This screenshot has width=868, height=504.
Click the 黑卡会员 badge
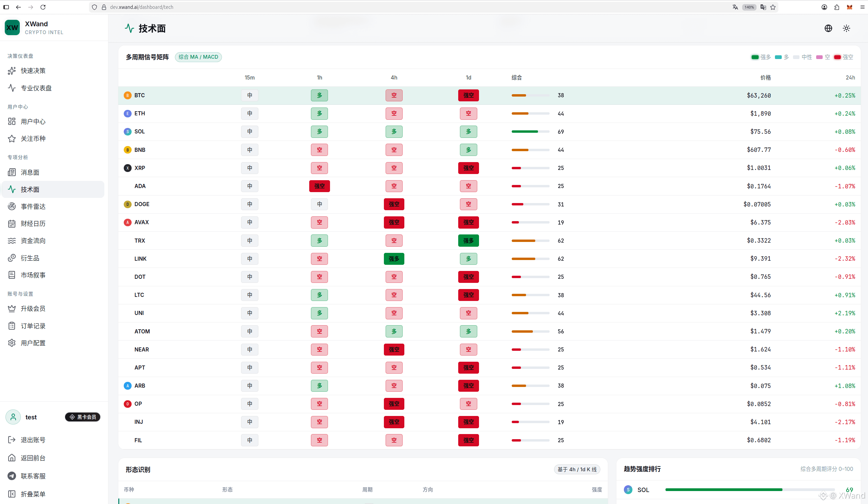point(83,417)
